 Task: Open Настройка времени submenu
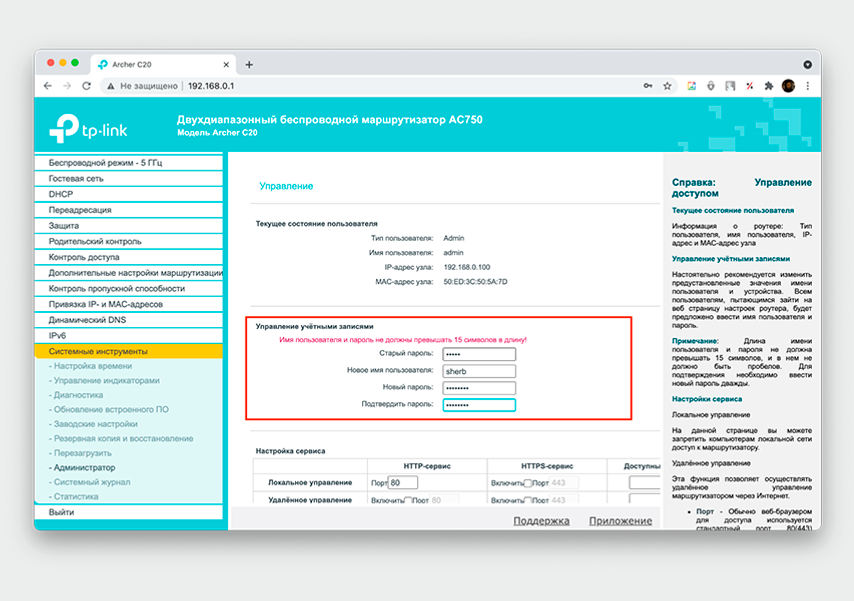(93, 366)
